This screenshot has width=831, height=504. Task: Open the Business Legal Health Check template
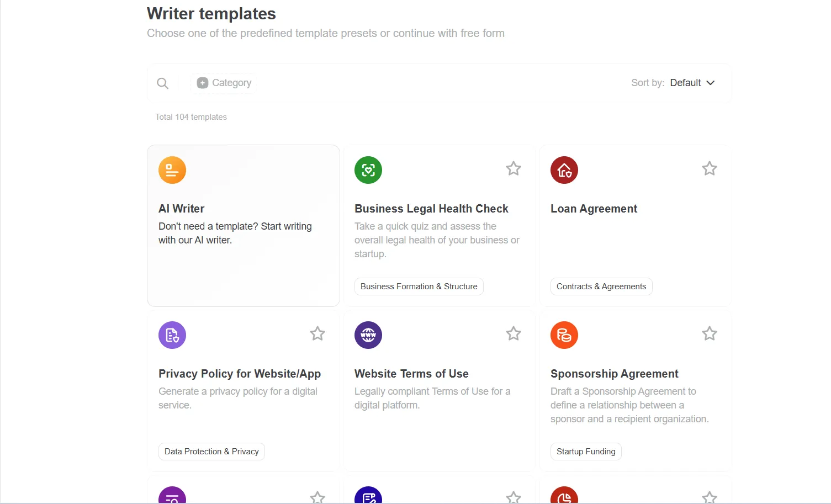tap(431, 209)
